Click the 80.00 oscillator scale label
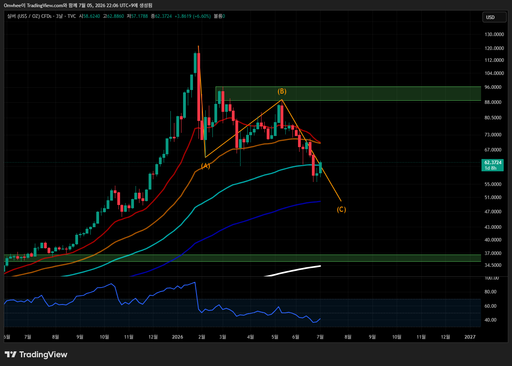Image resolution: width=512 pixels, height=366 pixels. tap(490, 292)
